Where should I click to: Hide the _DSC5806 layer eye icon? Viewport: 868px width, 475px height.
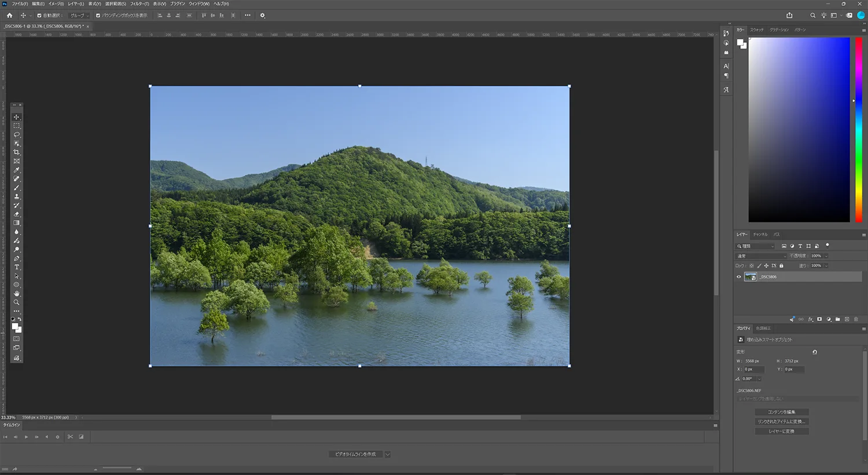(738, 277)
